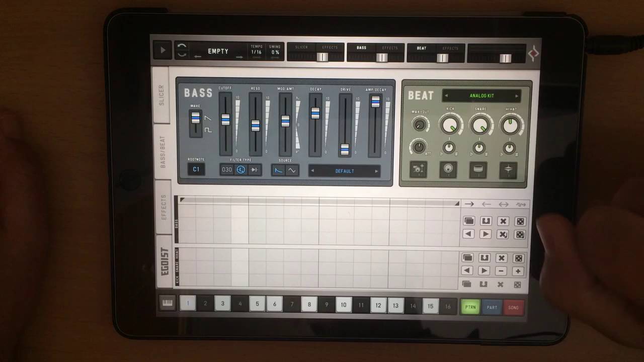
Task: Tap the beat minus button
Action: point(501,271)
